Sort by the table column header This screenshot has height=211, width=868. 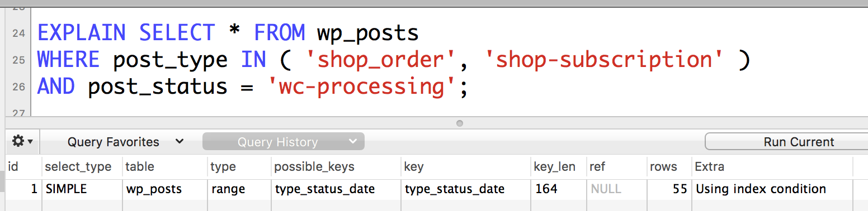tap(164, 166)
